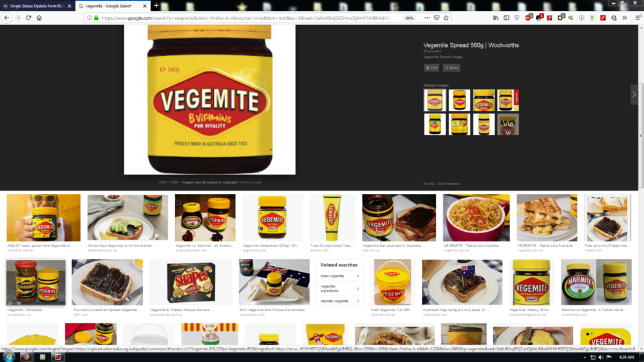Switch to the 'Single Status Update' tab
Screen dimensions: 644x362
click(x=37, y=6)
